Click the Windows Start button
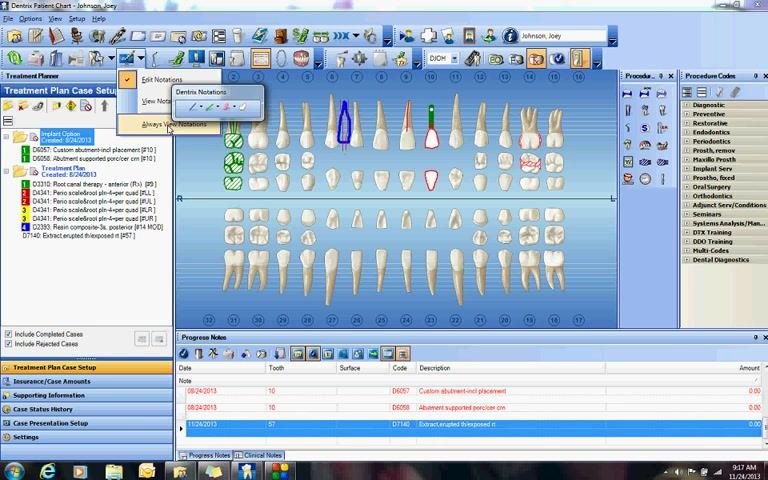Screen dimensions: 768x480 click(13, 471)
